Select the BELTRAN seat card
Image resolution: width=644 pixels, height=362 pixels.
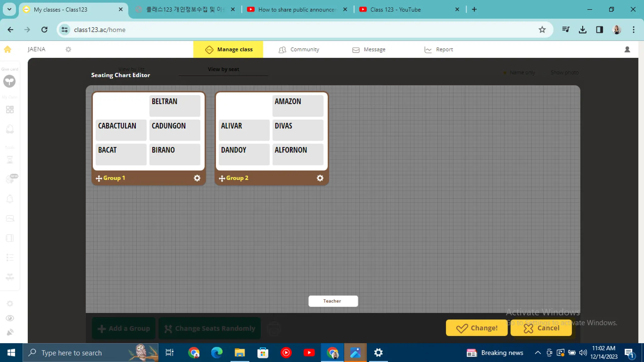click(x=175, y=106)
